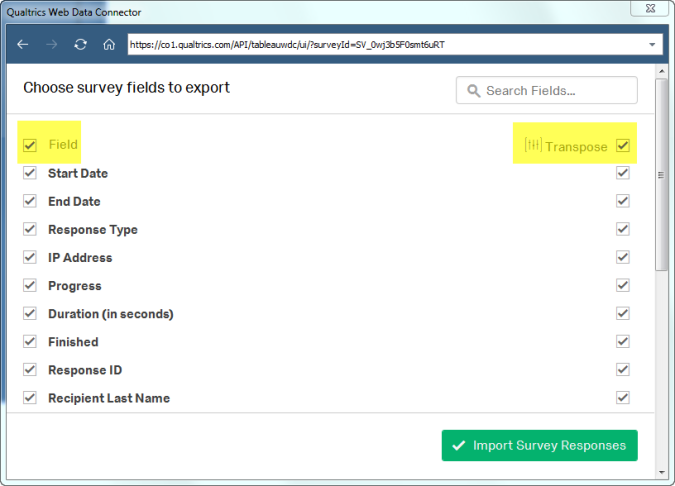Viewport: 675px width, 486px height.
Task: Click the IP Address field label
Action: (x=80, y=258)
